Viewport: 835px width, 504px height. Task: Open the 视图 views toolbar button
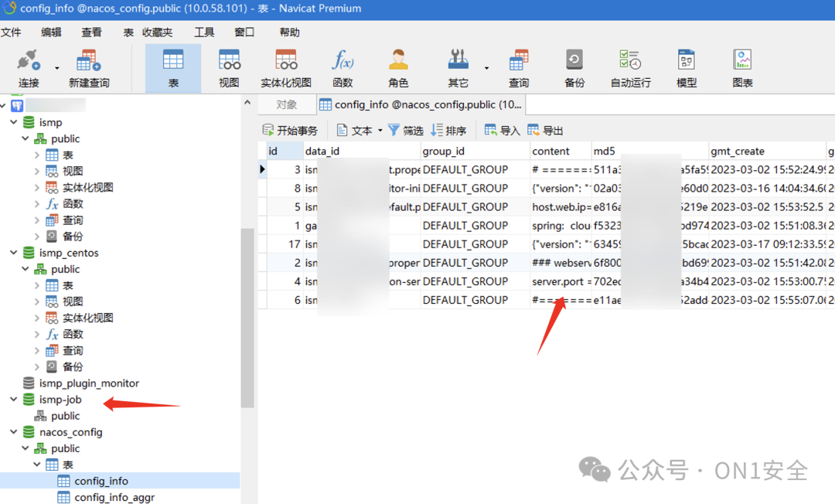(x=229, y=68)
